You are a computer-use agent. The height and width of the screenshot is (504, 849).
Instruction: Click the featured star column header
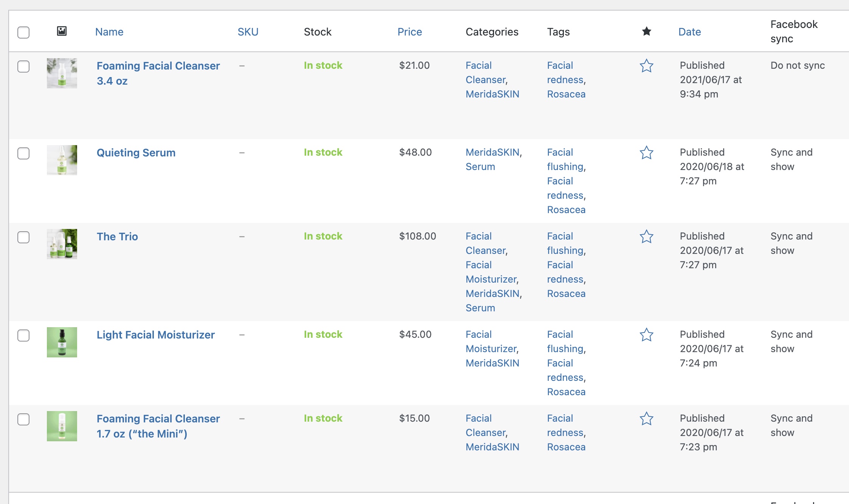646,31
